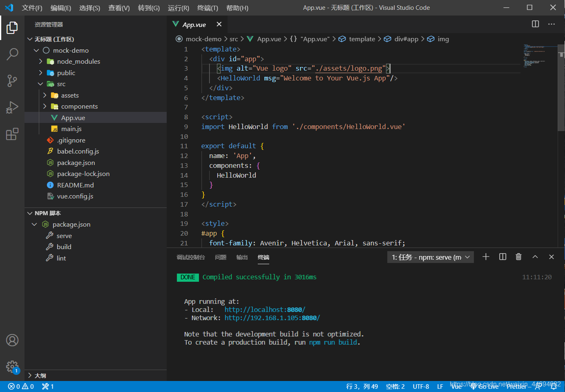Viewport: 565px width, 392px height.
Task: Open the 查看(V) menu
Action: point(119,8)
